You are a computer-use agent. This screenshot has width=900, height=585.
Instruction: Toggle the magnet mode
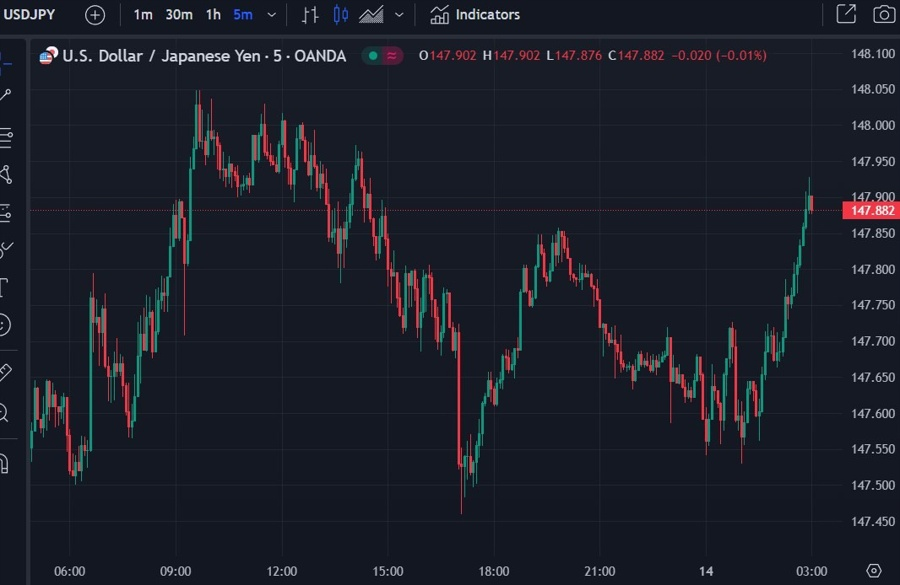4,463
